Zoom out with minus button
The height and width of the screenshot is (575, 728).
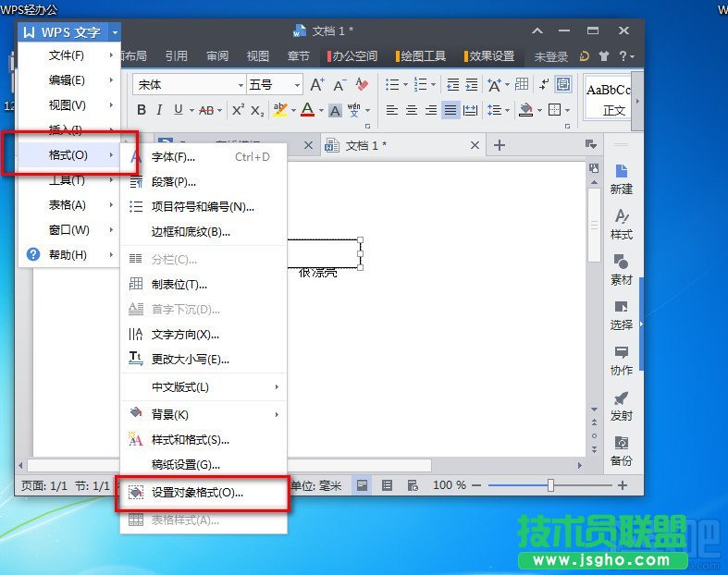point(475,485)
